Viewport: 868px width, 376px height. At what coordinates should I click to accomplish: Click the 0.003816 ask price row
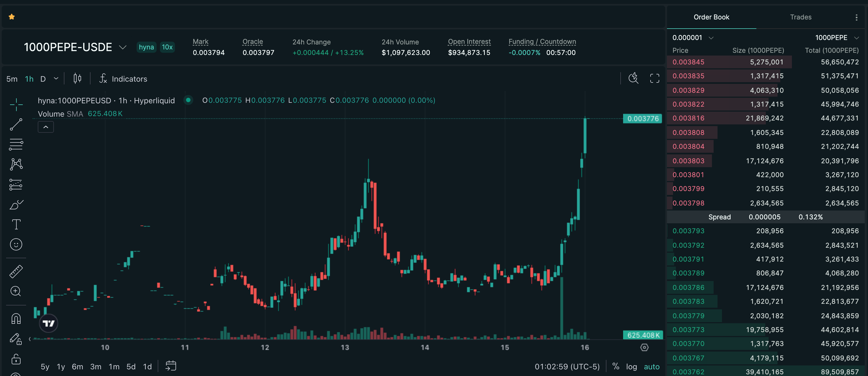(688, 118)
